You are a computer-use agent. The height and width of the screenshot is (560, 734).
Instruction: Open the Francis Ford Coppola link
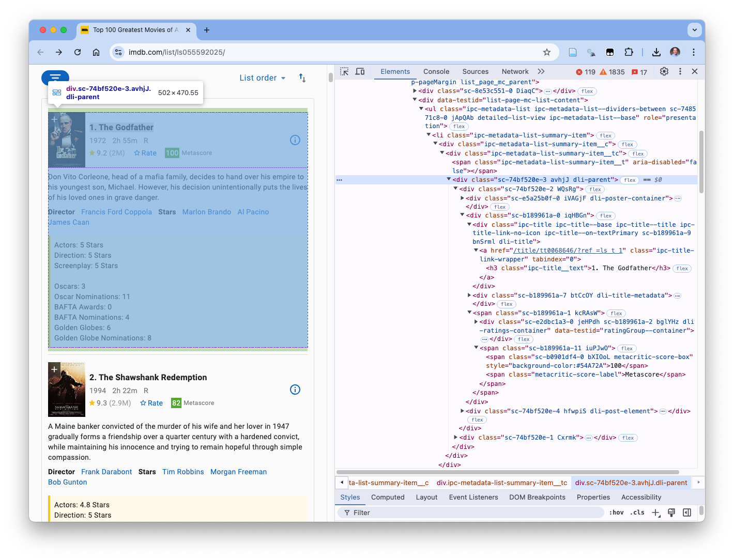116,212
